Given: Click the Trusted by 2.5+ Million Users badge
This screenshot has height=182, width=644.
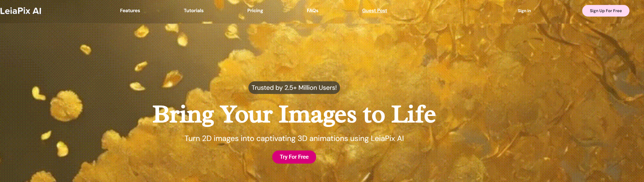Looking at the screenshot, I should tap(294, 88).
